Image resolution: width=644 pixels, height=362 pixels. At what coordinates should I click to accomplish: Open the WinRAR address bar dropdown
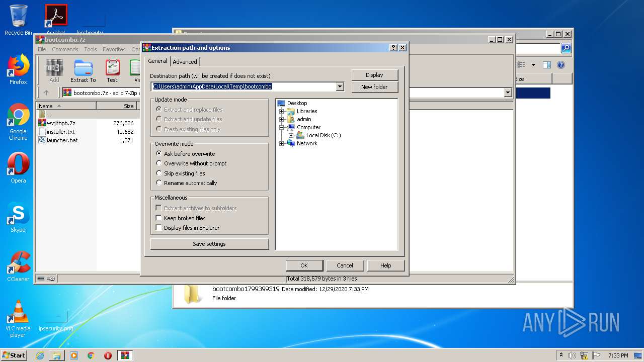click(x=508, y=93)
